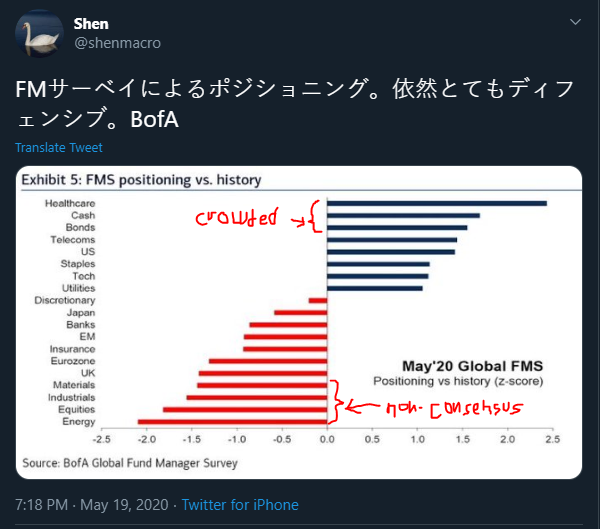Click the chart title 'FMS positioning vs. history'

pos(173,180)
